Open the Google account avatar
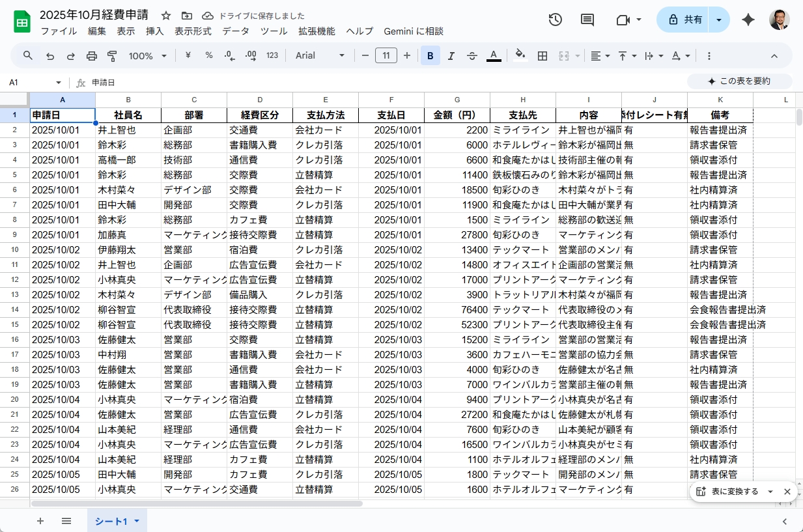 (x=779, y=20)
